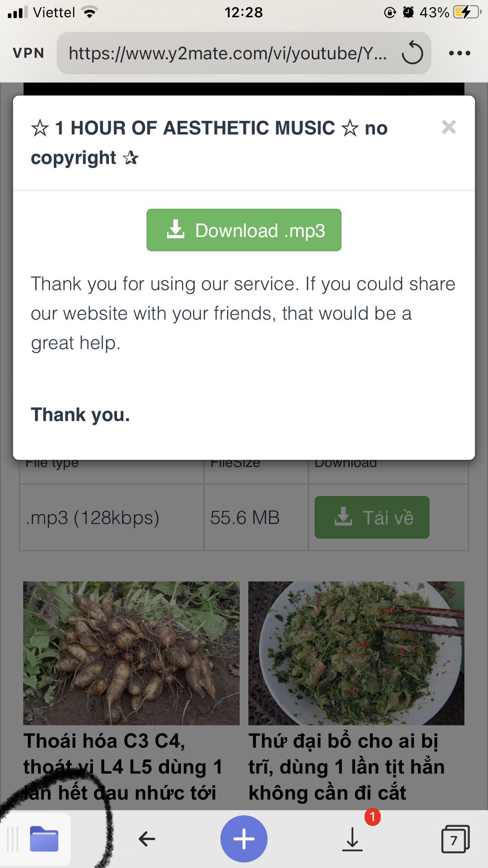Viewport: 488px width, 868px height.
Task: Tap the Wi-Fi status icon
Action: click(x=90, y=12)
